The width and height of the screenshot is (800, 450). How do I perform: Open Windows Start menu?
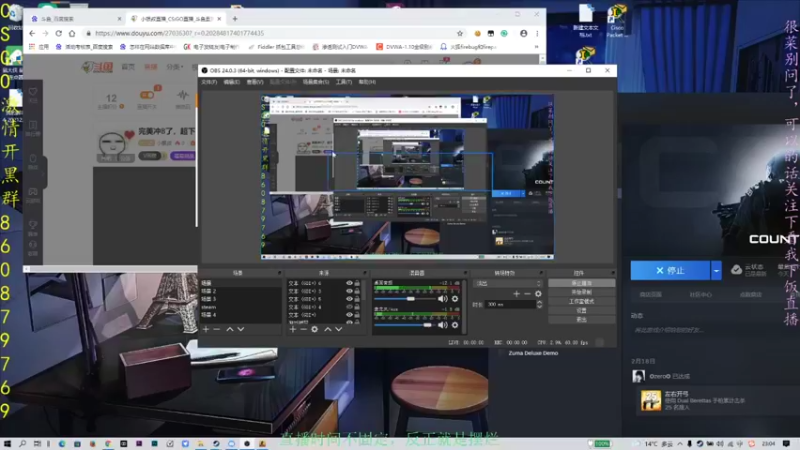pyautogui.click(x=7, y=444)
